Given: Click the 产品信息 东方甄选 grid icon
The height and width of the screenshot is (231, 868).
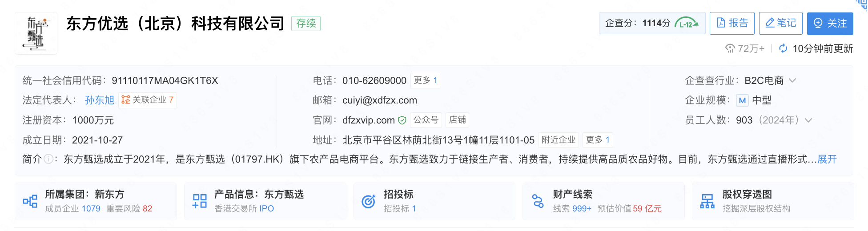Looking at the screenshot, I should [200, 201].
